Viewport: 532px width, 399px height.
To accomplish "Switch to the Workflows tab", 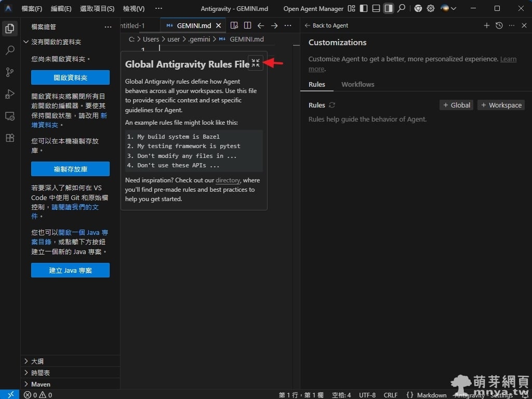I will (x=357, y=84).
